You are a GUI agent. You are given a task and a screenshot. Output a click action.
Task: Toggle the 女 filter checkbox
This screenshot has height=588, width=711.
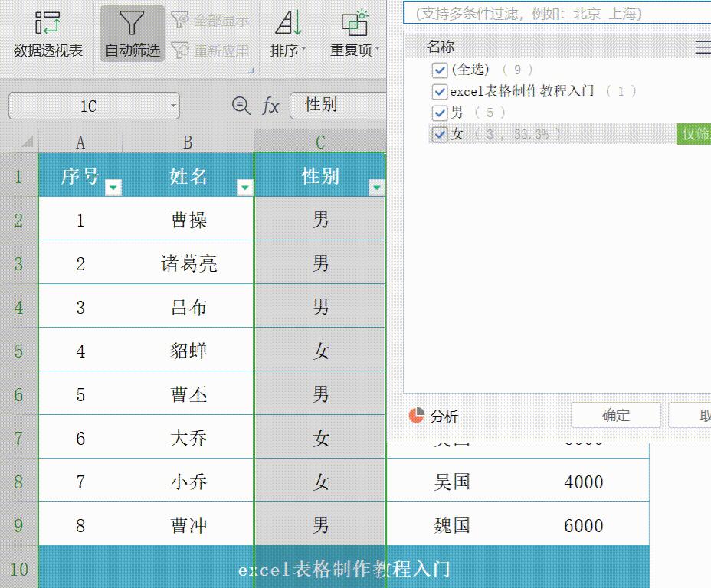[439, 133]
